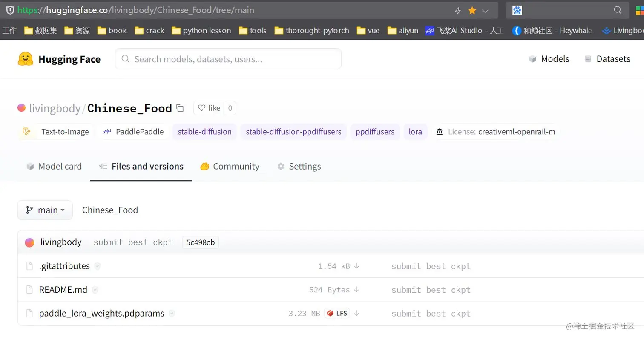Open the README.md file
Viewport: 644px width, 340px height.
[x=63, y=290]
